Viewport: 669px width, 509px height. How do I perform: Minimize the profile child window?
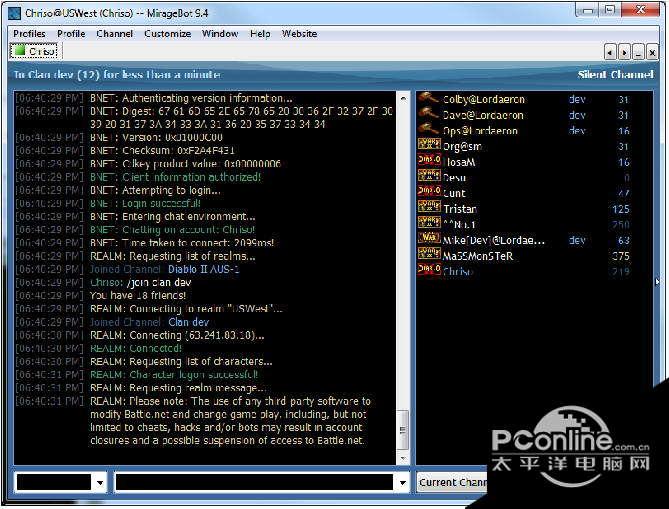coord(638,53)
